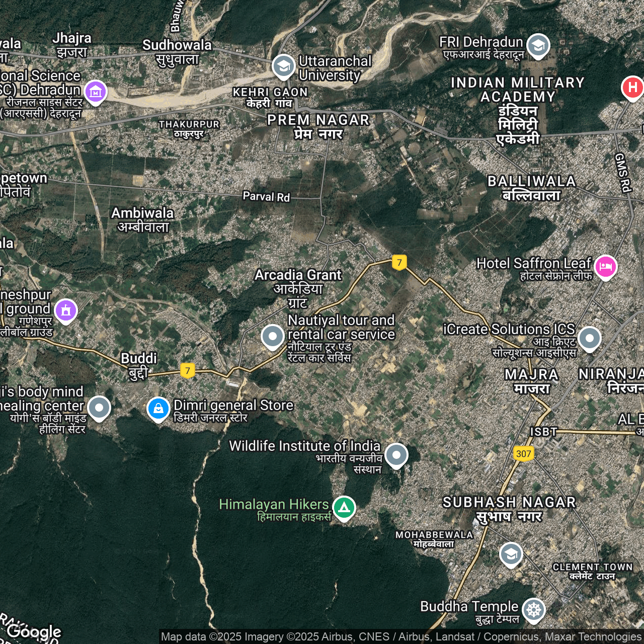Click the Regional Science Centre museum icon
The image size is (644, 644).
96,92
